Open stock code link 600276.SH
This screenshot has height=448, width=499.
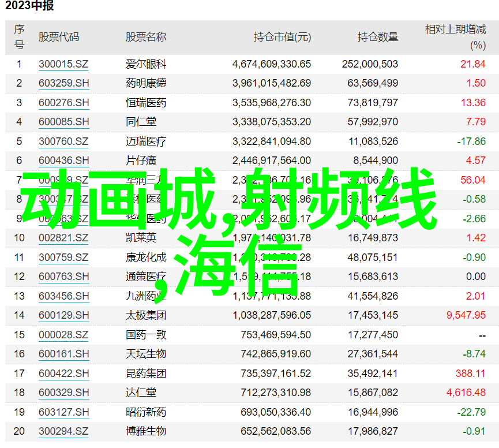tap(63, 103)
